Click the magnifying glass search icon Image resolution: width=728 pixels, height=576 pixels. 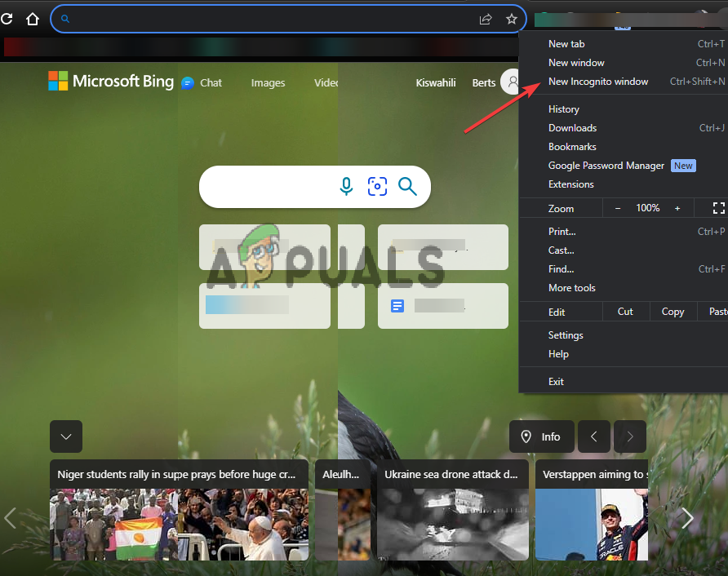(407, 186)
